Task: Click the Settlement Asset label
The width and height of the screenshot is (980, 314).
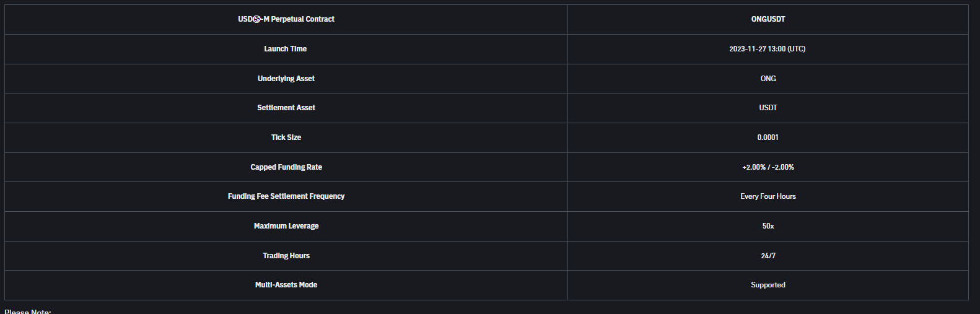Action: (x=286, y=108)
